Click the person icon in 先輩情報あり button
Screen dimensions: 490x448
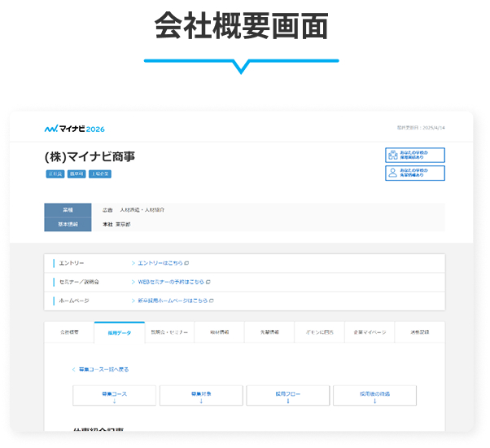tap(392, 173)
